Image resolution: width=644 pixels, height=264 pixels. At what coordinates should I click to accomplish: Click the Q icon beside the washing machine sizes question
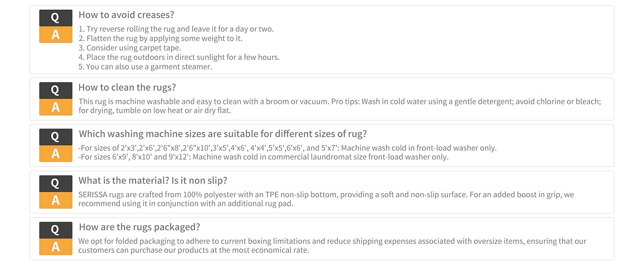tap(55, 136)
